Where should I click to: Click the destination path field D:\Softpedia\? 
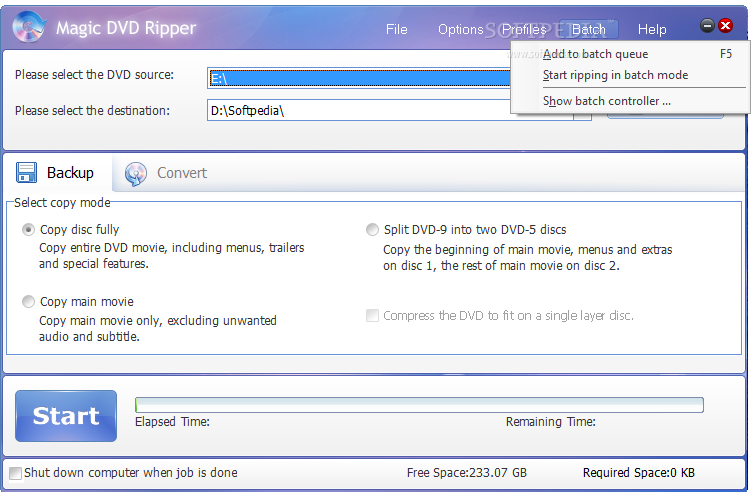tap(390, 111)
